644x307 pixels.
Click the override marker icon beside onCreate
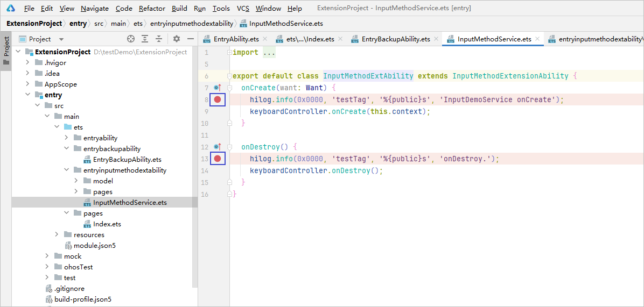click(217, 87)
